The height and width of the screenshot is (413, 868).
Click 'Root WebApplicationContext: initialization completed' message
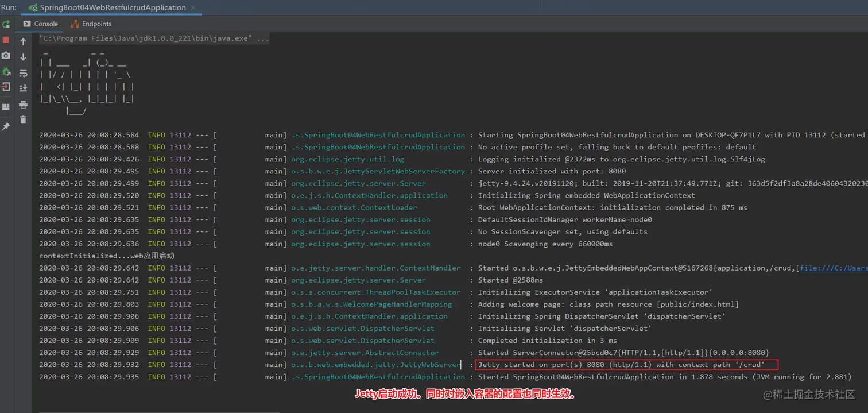[613, 207]
